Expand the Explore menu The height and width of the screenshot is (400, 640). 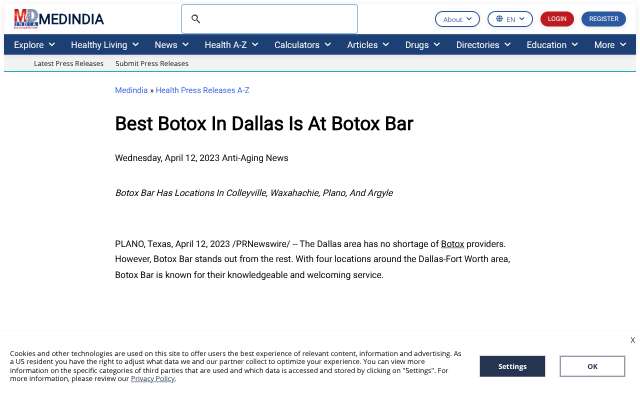pyautogui.click(x=34, y=45)
